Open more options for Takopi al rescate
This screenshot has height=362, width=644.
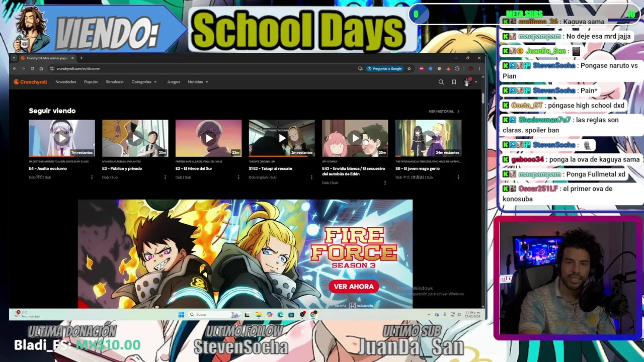[311, 177]
